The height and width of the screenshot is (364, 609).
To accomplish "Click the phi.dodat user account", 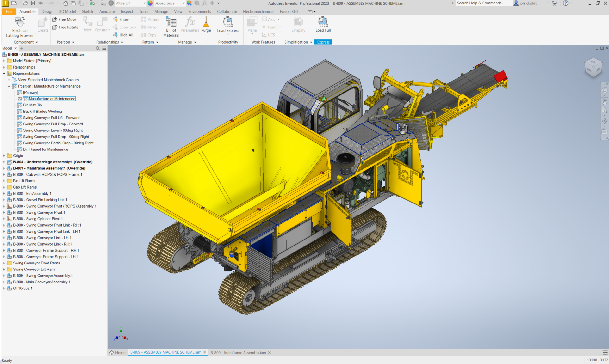I will coord(525,3).
